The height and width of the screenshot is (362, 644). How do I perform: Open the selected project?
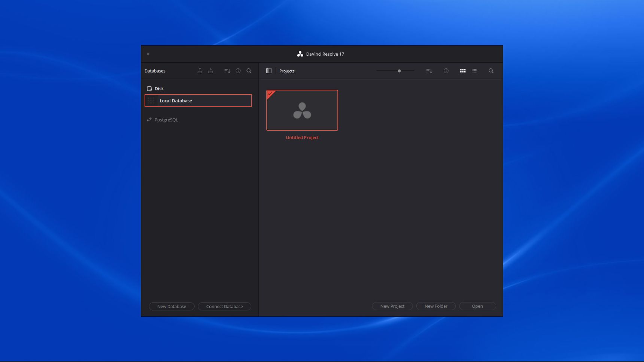[477, 306]
